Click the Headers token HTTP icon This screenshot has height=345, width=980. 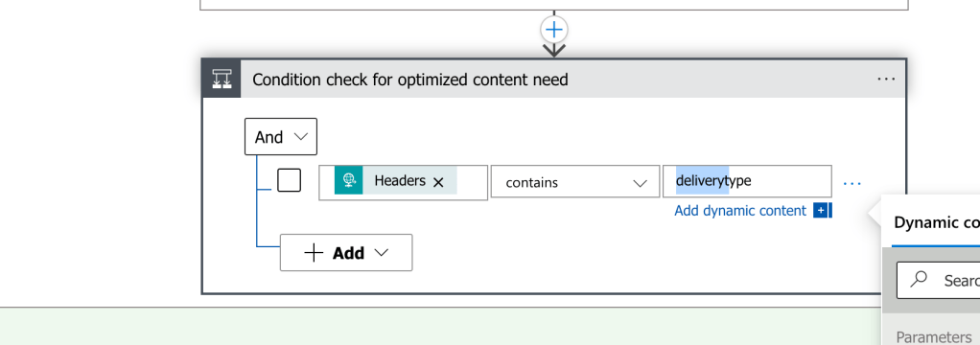click(x=348, y=180)
